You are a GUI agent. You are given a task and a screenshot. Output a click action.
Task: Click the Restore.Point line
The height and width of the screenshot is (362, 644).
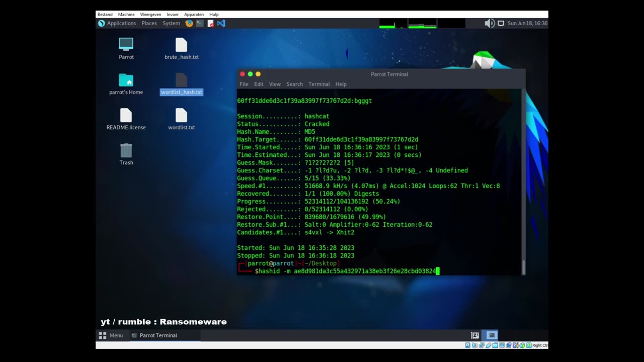pyautogui.click(x=311, y=217)
